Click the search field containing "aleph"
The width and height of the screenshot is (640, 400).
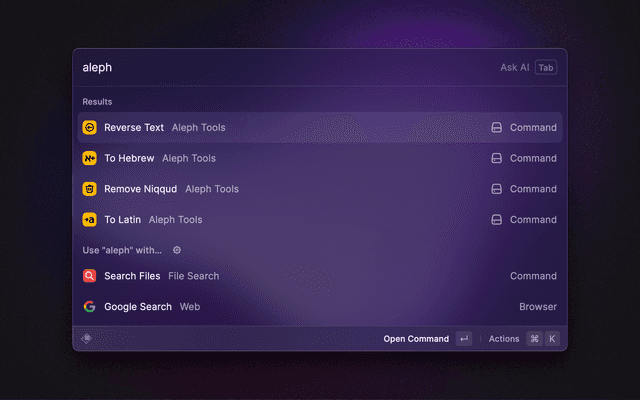[280, 68]
